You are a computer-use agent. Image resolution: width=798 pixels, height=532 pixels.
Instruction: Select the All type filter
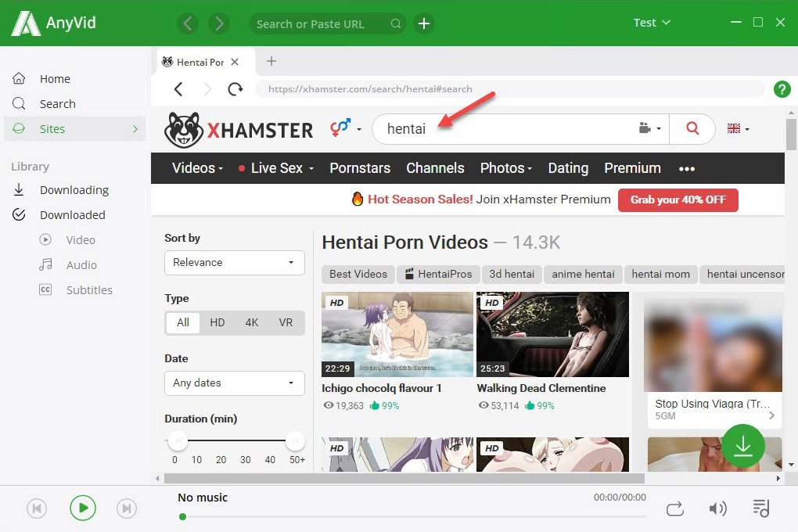click(183, 323)
